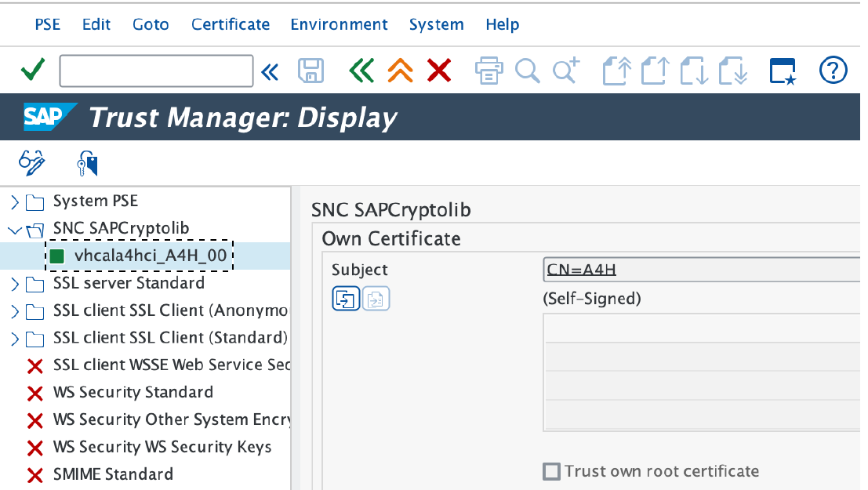This screenshot has width=868, height=490.
Task: Click the Help question mark icon
Action: 833,71
